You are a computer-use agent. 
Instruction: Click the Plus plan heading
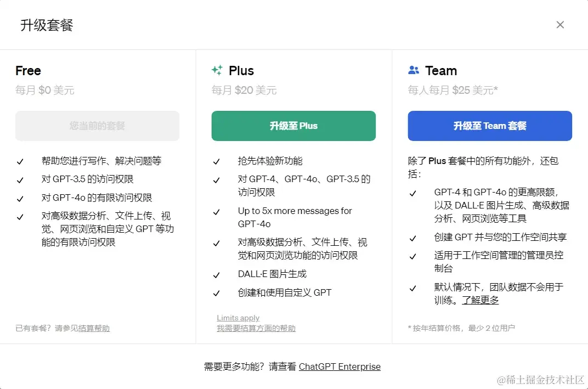click(241, 71)
